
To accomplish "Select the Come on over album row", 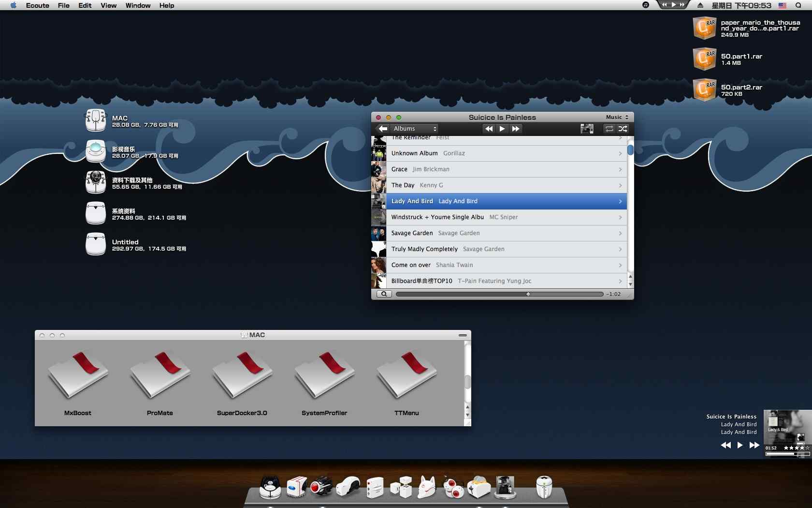I will 499,265.
